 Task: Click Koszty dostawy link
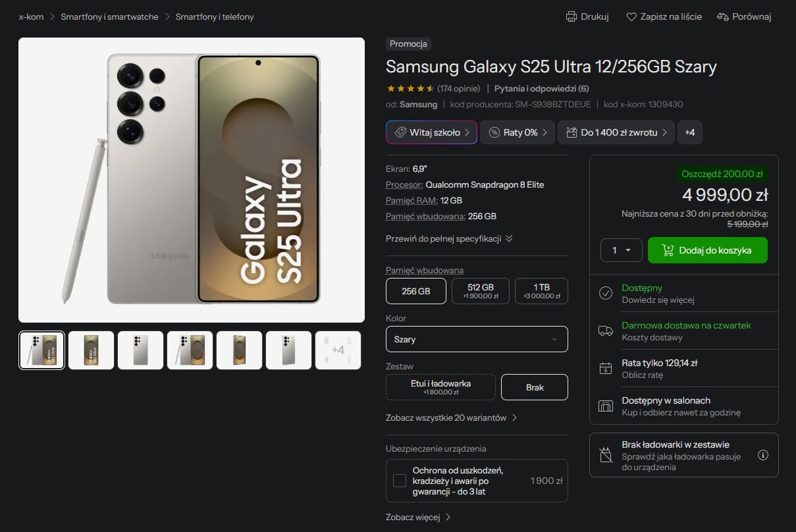(652, 337)
